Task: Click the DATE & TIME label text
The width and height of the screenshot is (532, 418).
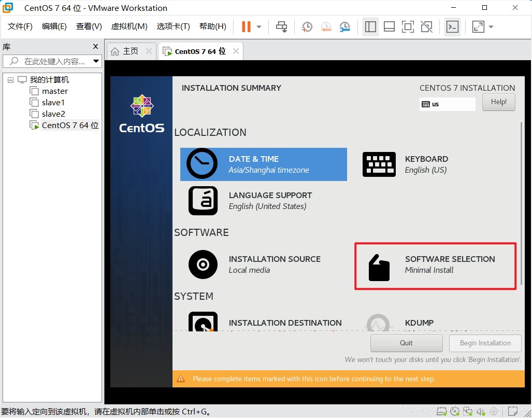Action: tap(254, 159)
